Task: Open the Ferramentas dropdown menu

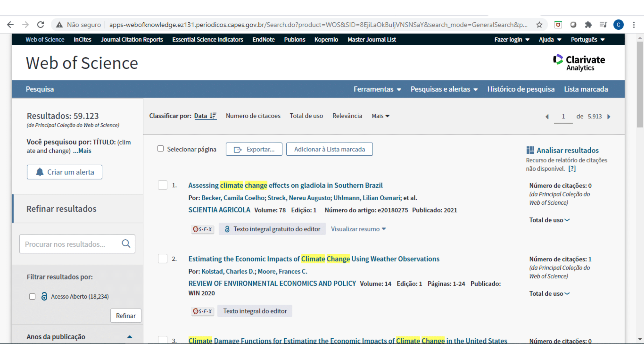Action: pos(377,89)
